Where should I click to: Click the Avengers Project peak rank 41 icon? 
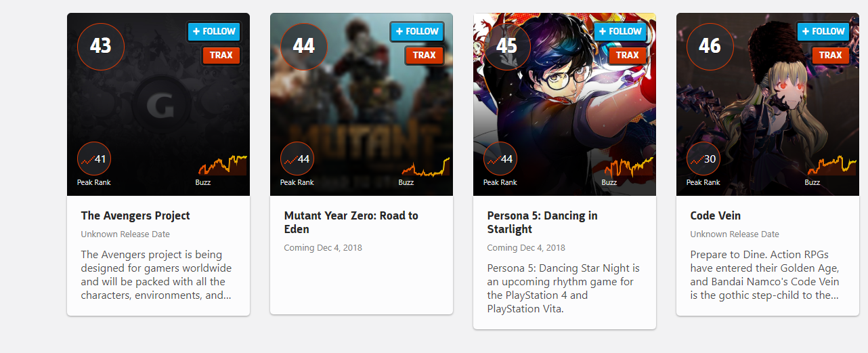point(94,159)
